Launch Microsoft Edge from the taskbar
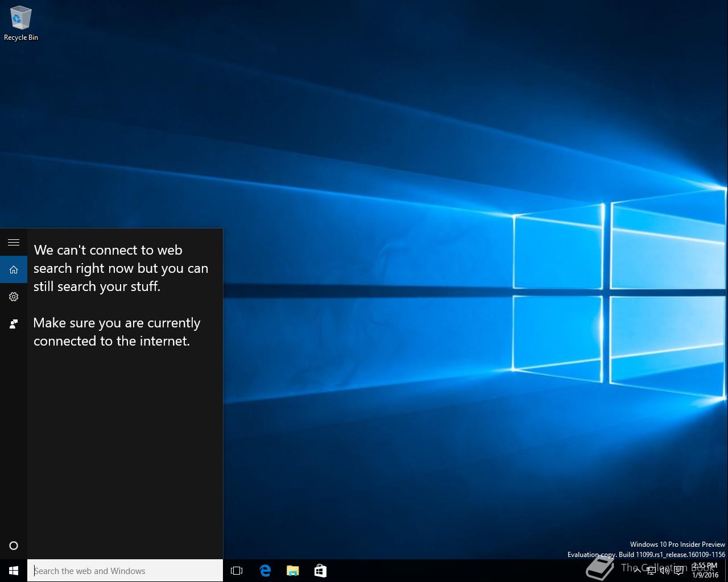 (265, 571)
